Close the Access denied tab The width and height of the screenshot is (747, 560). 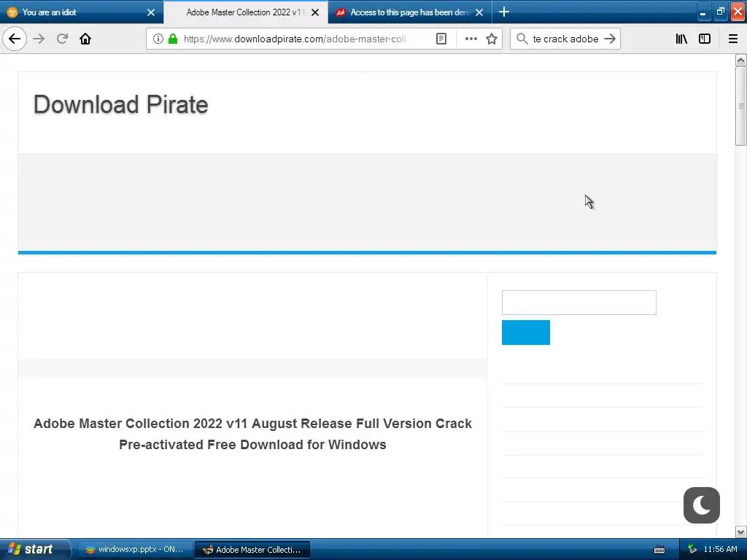[x=479, y=12]
